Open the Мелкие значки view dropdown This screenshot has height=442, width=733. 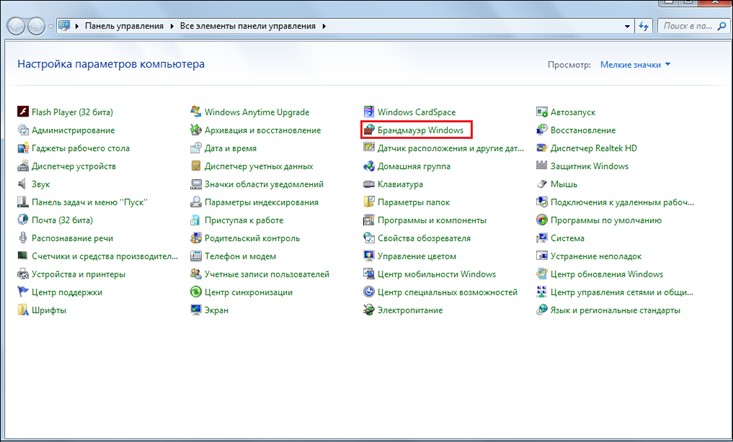pos(635,64)
